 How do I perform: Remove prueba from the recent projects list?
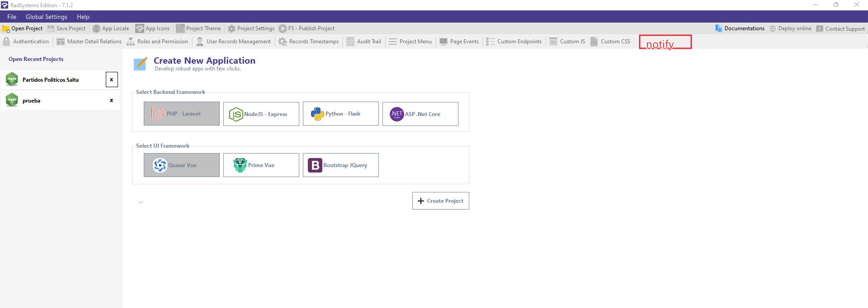[111, 101]
